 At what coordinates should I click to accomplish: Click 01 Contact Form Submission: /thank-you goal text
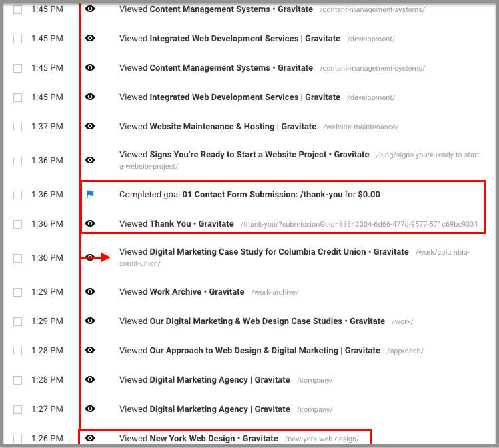coord(263,194)
